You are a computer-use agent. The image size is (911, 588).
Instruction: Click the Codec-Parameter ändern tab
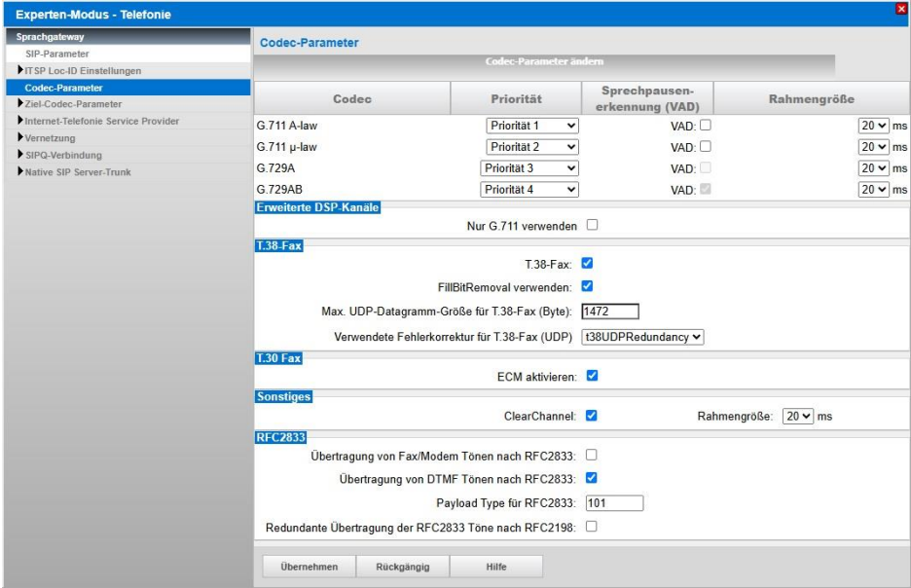pyautogui.click(x=543, y=62)
